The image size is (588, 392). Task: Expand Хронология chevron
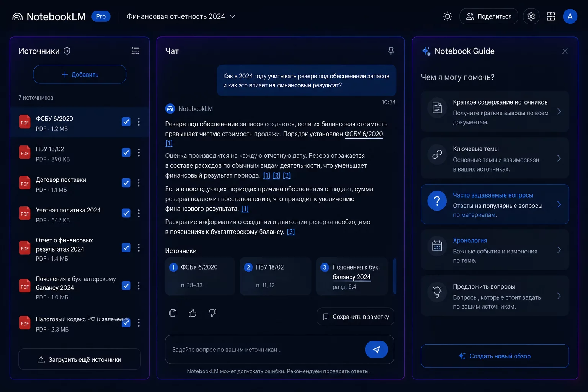coord(559,250)
